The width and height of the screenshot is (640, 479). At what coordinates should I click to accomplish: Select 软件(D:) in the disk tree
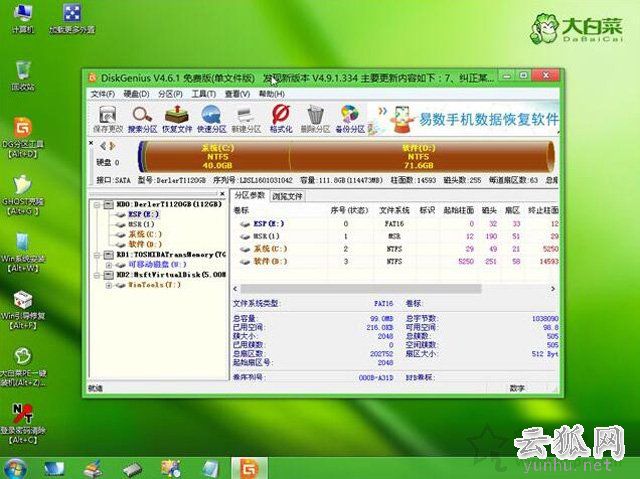tap(145, 244)
